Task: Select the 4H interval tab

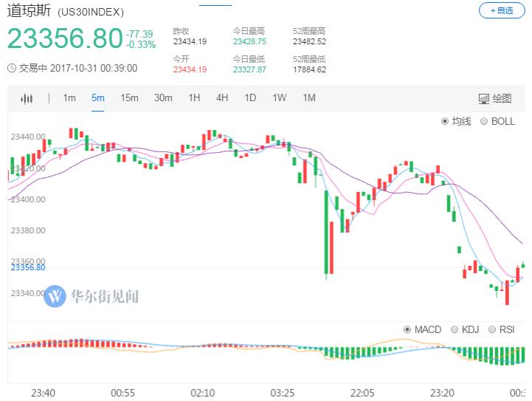Action: pyautogui.click(x=222, y=98)
